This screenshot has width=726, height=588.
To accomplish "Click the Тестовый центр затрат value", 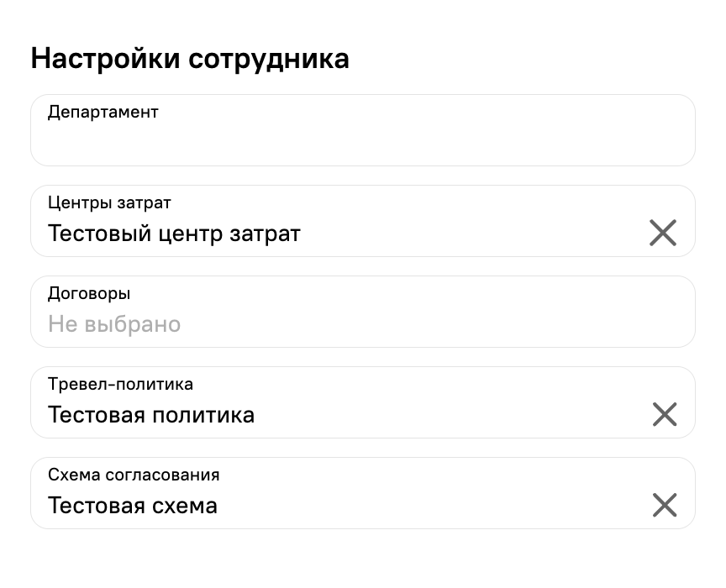I will 174,234.
